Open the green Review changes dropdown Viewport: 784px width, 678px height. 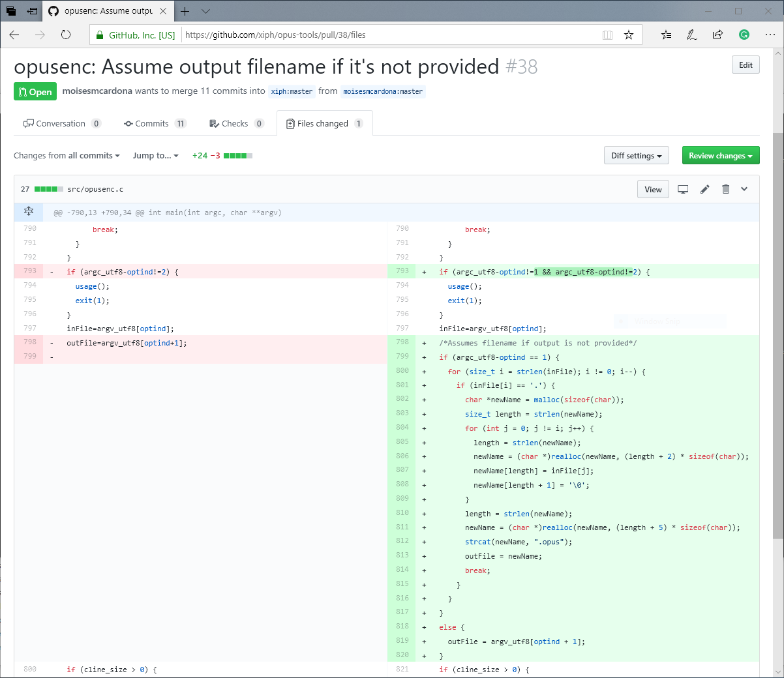point(721,156)
